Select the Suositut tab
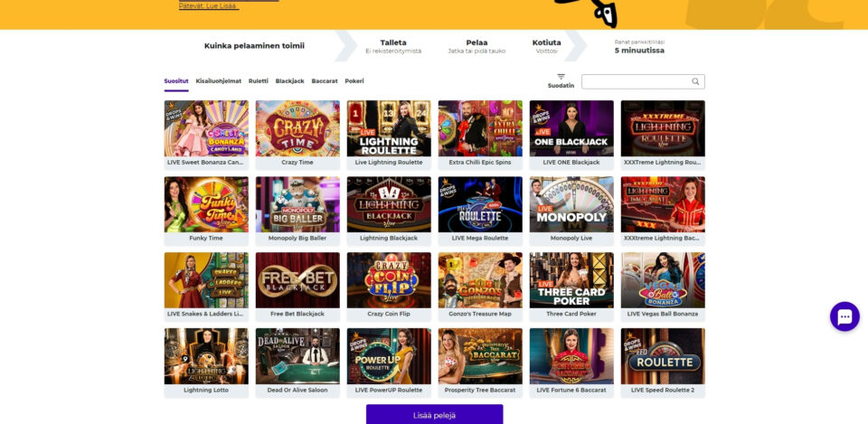Viewport: 868px width, 424px height. click(x=176, y=80)
